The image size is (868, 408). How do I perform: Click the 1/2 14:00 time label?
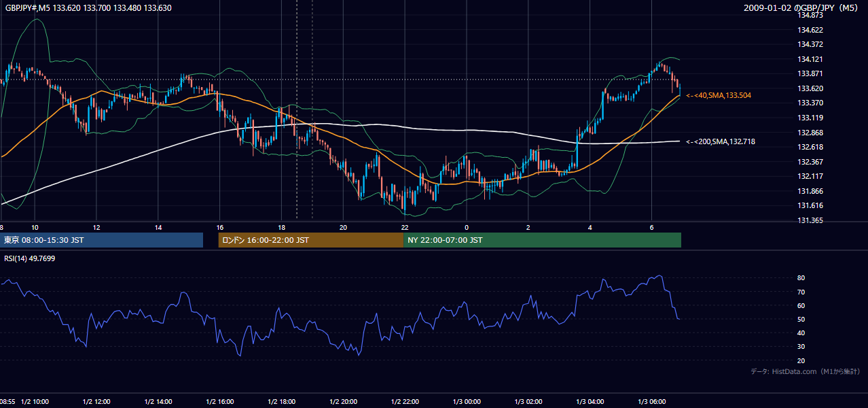pyautogui.click(x=158, y=401)
